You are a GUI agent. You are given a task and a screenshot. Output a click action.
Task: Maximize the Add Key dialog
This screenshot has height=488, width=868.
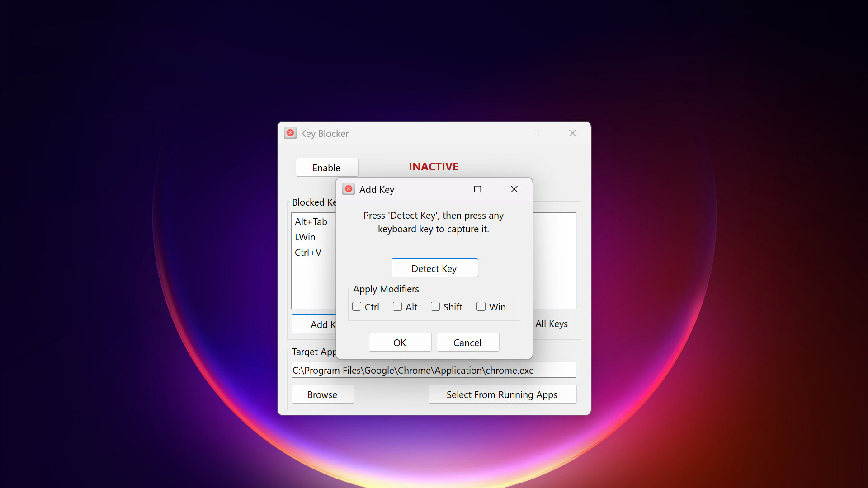477,189
